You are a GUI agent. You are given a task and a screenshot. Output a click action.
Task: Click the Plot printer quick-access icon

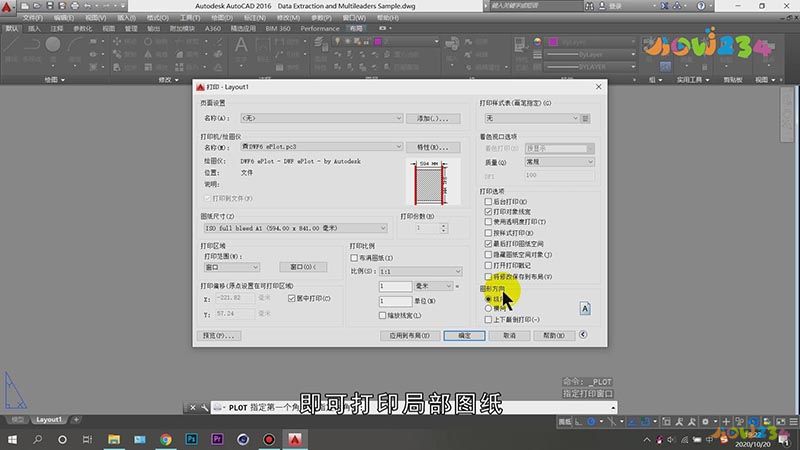(x=74, y=6)
